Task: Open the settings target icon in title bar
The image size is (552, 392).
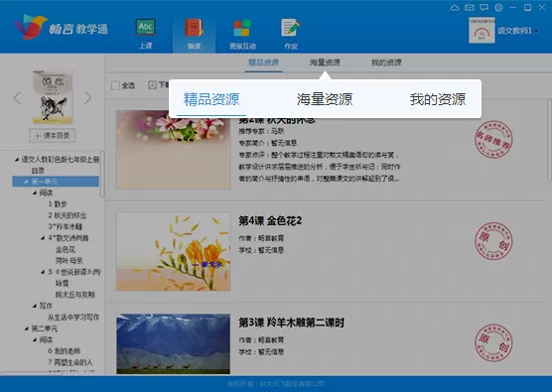Action: pos(498,7)
